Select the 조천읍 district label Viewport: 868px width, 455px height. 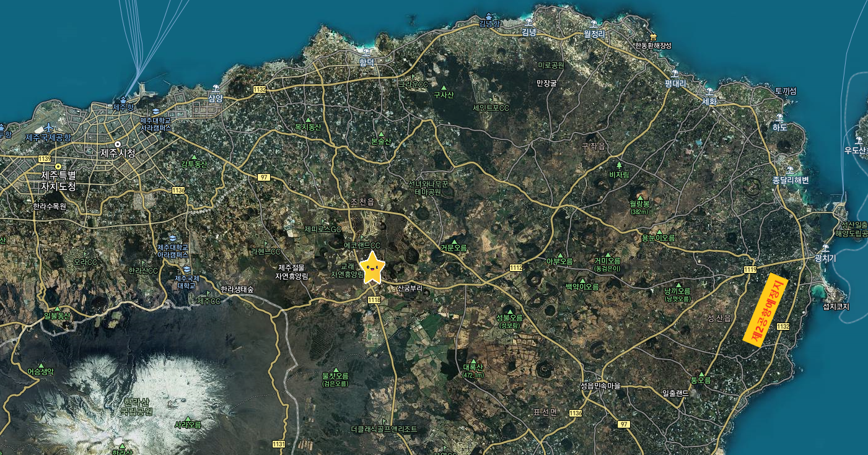coord(363,202)
